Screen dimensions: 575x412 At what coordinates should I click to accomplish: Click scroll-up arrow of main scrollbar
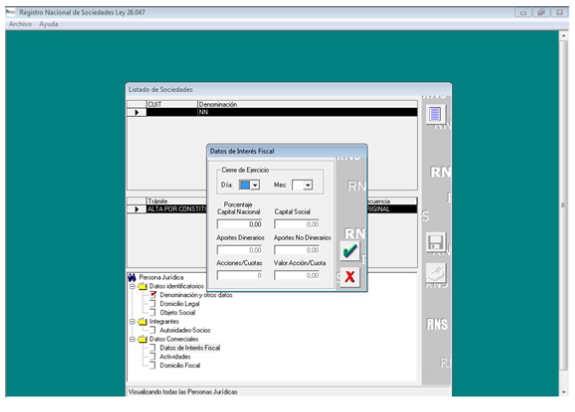tap(563, 36)
